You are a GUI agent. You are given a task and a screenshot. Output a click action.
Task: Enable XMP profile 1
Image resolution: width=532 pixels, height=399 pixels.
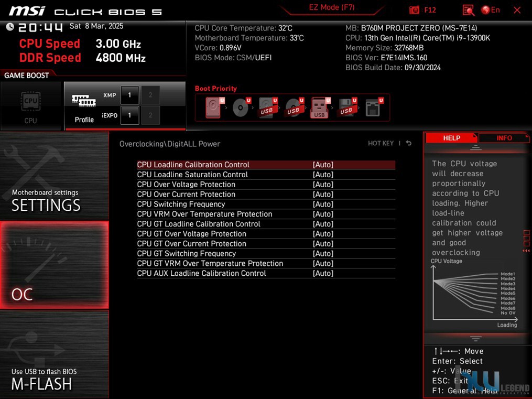pyautogui.click(x=129, y=95)
